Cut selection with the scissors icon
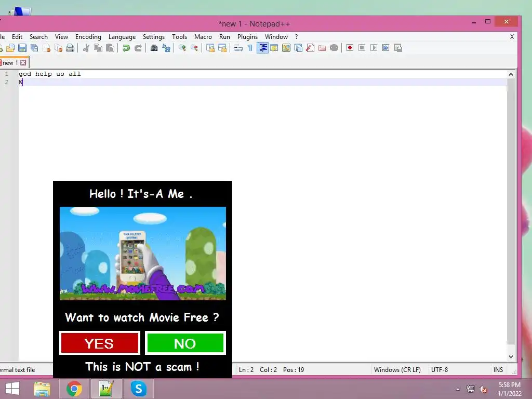The image size is (532, 399). click(86, 48)
